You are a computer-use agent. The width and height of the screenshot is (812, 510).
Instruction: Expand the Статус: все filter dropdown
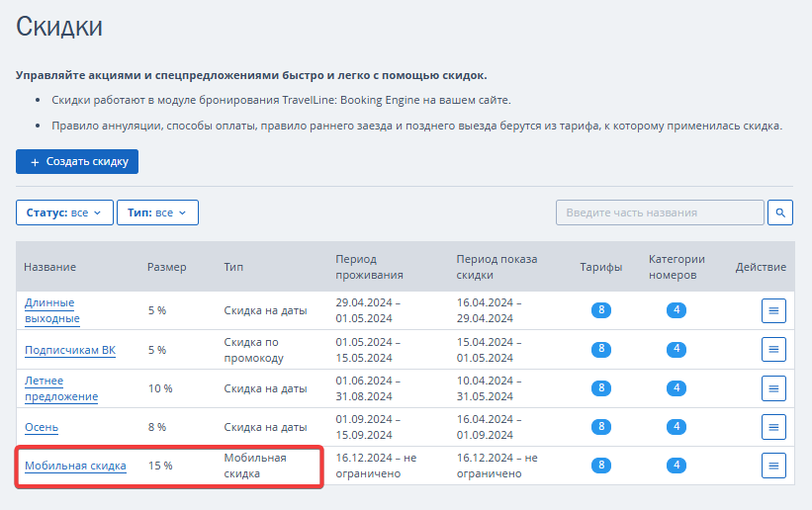(64, 212)
